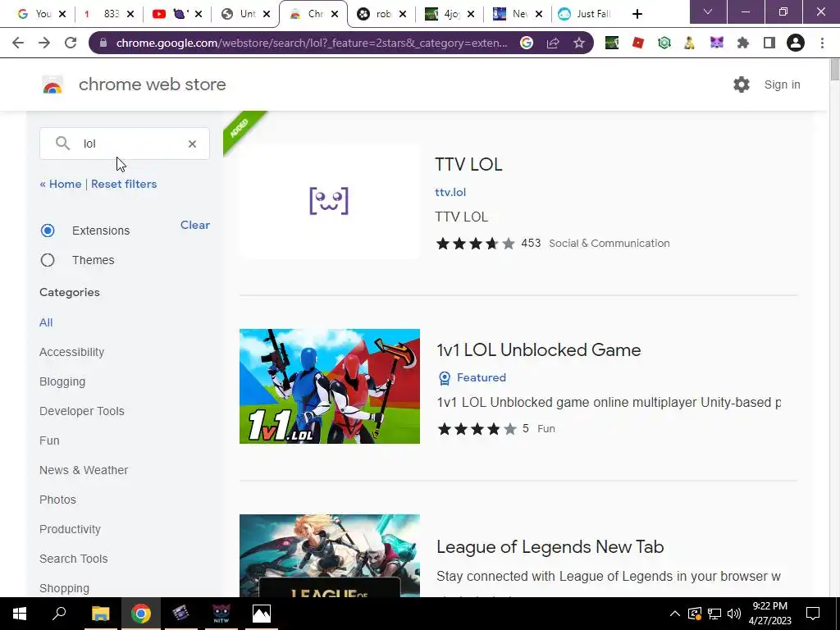Screen dimensions: 840x630
Task: Select the Shopping category
Action: (x=64, y=588)
